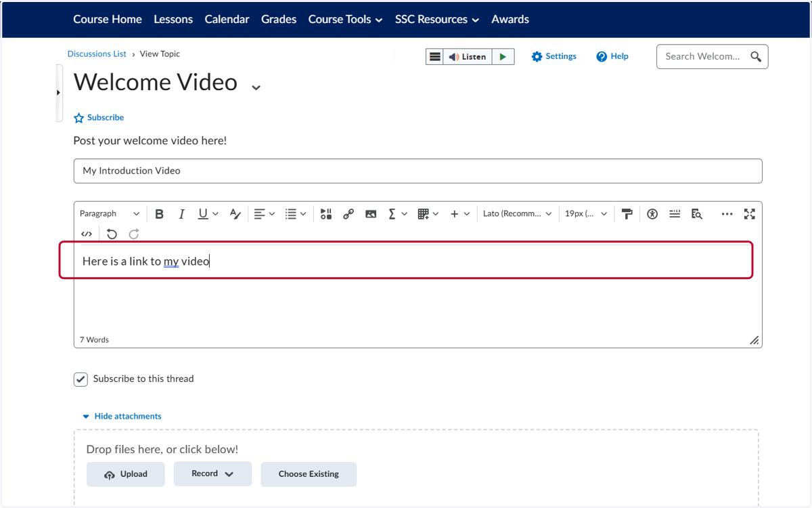Viewport: 812px width, 508px height.
Task: Click the search magnifier icon
Action: tap(757, 57)
